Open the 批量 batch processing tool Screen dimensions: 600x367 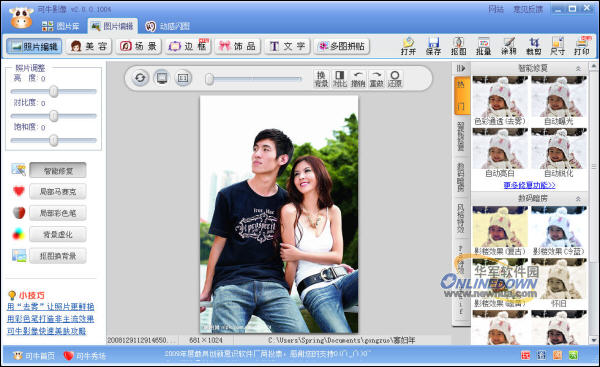483,46
